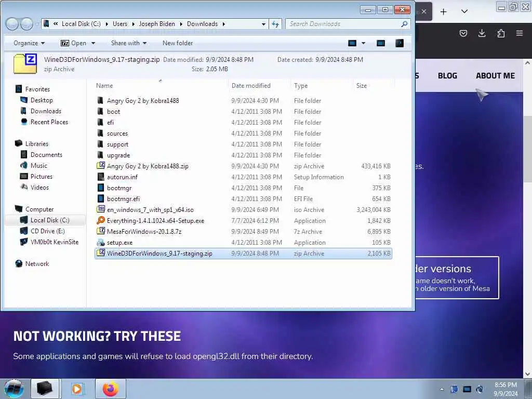Open the BLOG page link
This screenshot has width=532, height=399.
click(x=447, y=76)
